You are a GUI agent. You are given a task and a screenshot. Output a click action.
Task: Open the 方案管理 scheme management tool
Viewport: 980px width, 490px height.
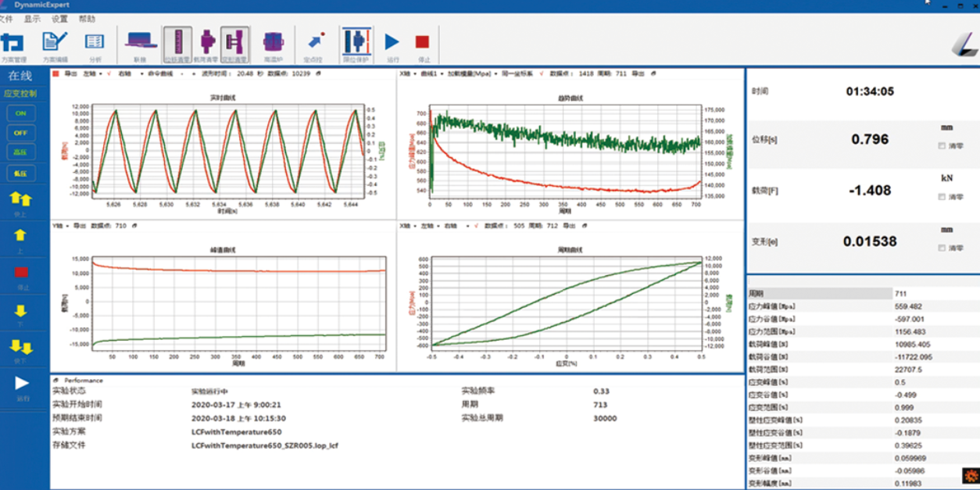click(13, 44)
